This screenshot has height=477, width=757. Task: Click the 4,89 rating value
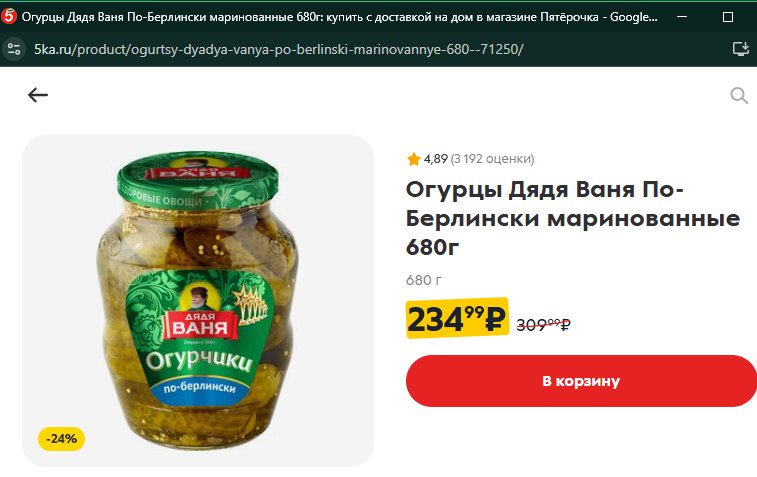[436, 159]
